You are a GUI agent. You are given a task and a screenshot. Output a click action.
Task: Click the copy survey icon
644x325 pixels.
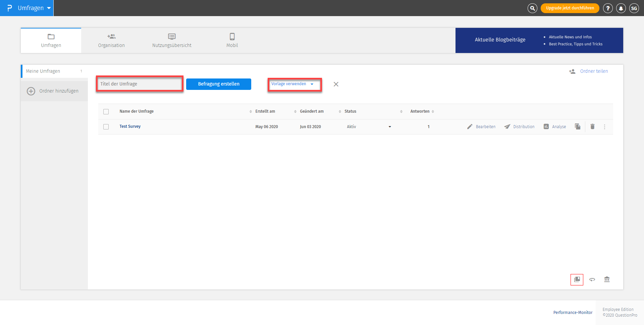click(578, 126)
